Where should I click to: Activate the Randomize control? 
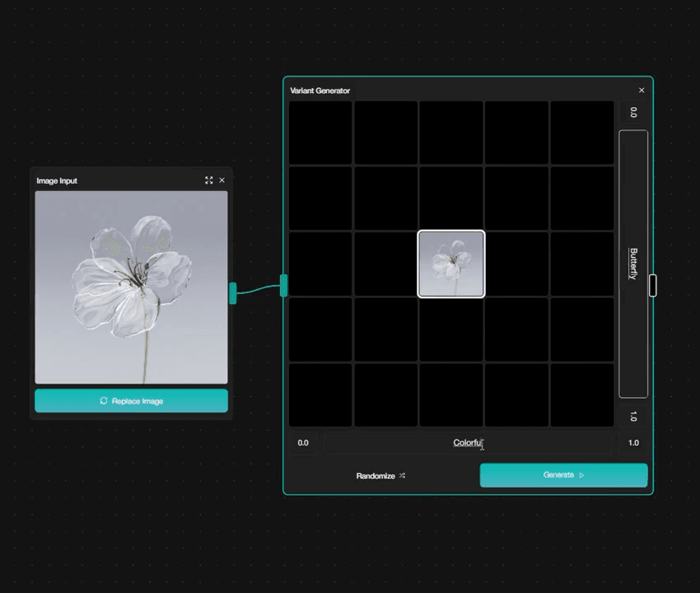[x=380, y=475]
